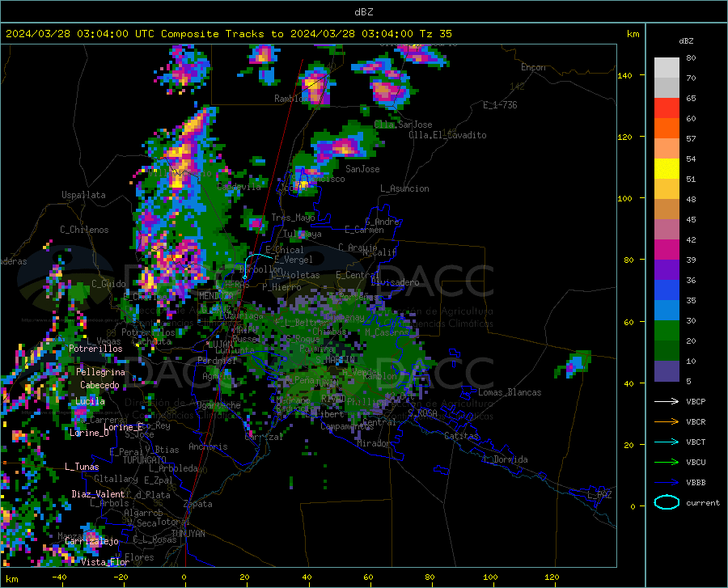Click the 'Tz 35' text in header
This screenshot has width=728, height=588.
[x=435, y=34]
